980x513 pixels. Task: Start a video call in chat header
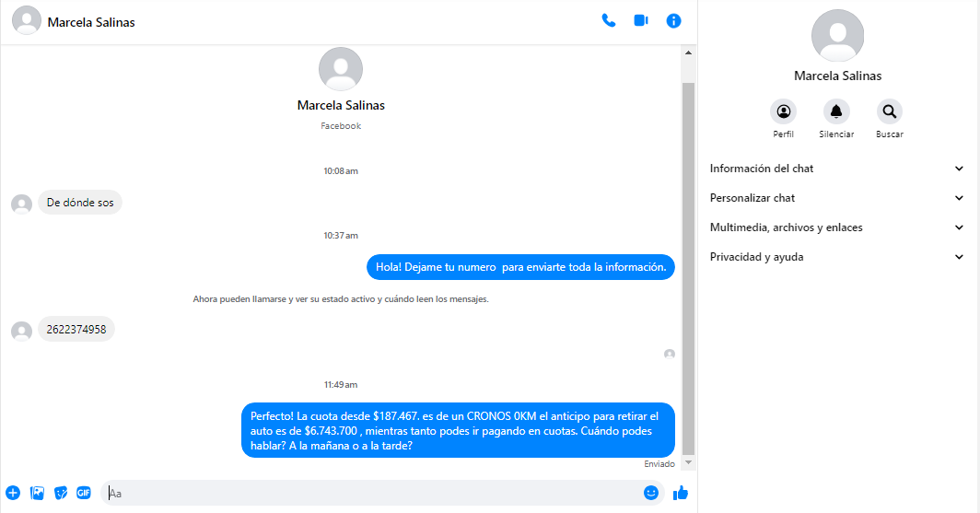pos(641,20)
